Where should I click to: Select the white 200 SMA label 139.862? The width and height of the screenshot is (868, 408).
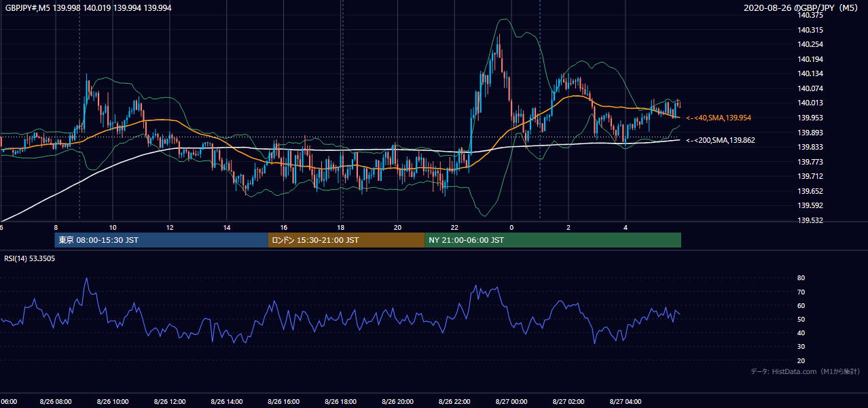[x=721, y=140]
